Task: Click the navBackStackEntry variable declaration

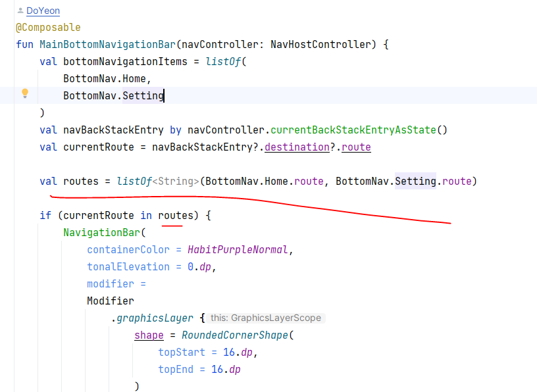Action: 113,130
